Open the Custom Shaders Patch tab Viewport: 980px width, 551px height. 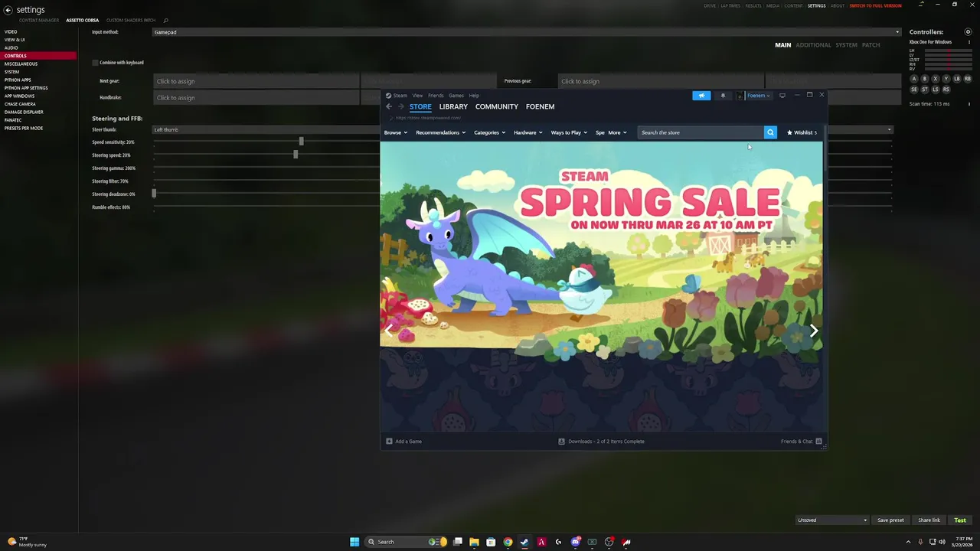pyautogui.click(x=131, y=20)
